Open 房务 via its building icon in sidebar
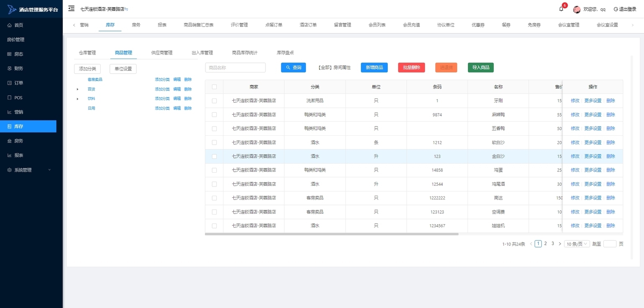Viewport: 644px width, 308px height. (x=10, y=141)
